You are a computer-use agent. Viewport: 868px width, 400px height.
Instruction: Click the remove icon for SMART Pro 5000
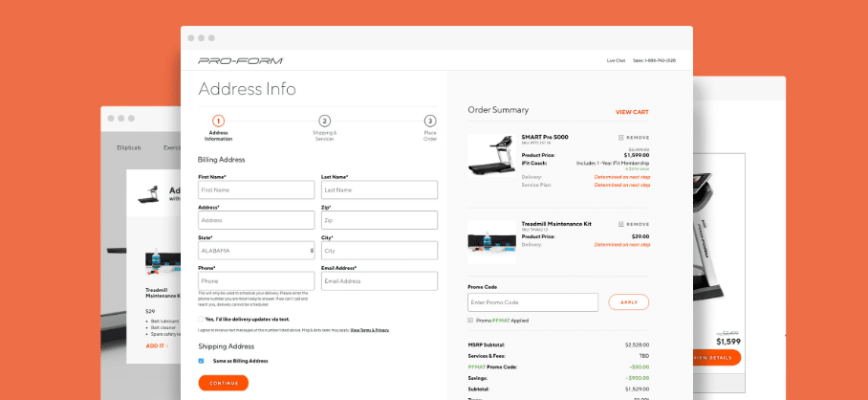pos(621,138)
